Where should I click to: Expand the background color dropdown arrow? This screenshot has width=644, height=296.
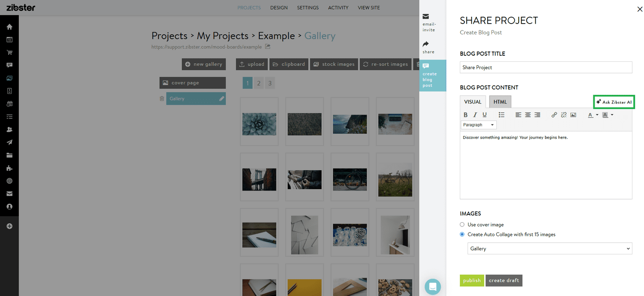612,115
